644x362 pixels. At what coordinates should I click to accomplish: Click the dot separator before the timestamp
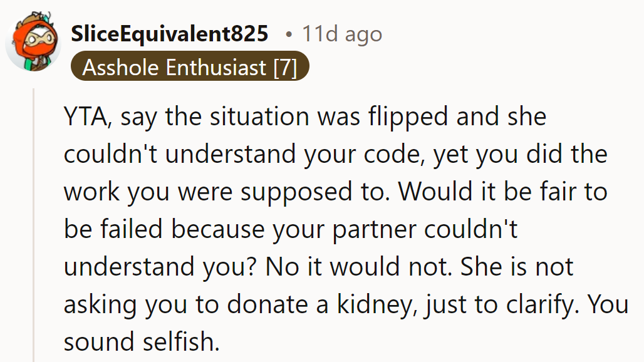[288, 34]
